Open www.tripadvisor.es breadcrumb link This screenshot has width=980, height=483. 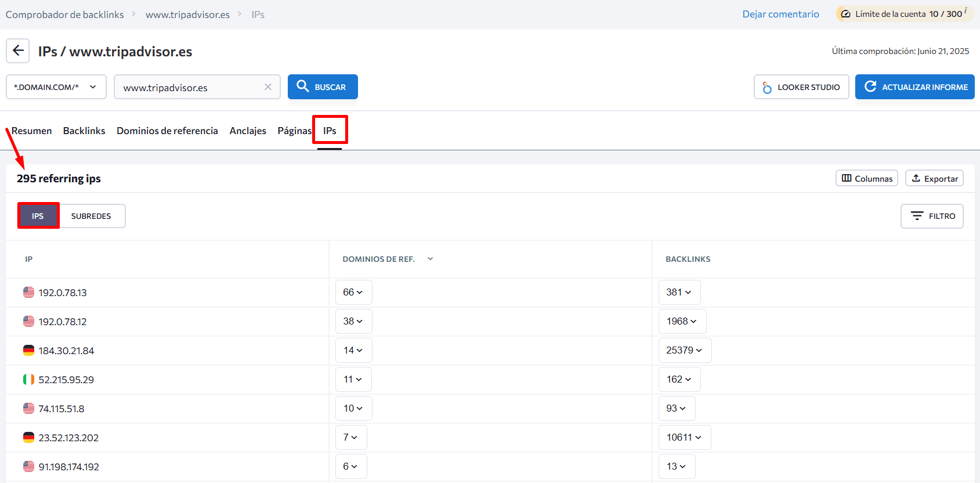pos(187,15)
